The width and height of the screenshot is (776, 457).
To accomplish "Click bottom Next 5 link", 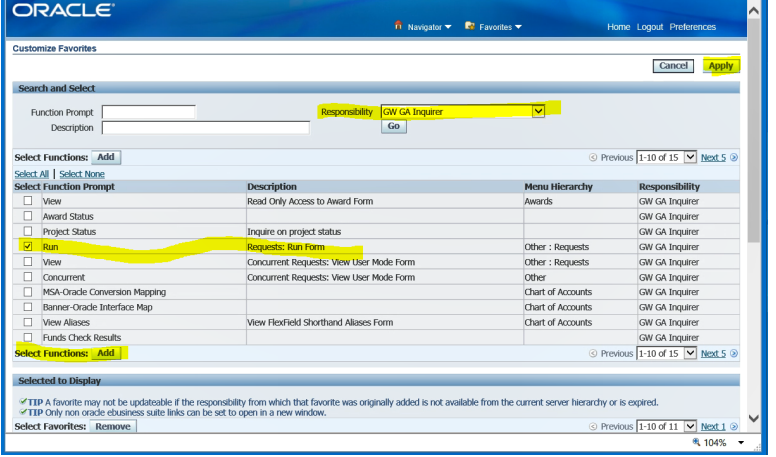I will pyautogui.click(x=713, y=354).
